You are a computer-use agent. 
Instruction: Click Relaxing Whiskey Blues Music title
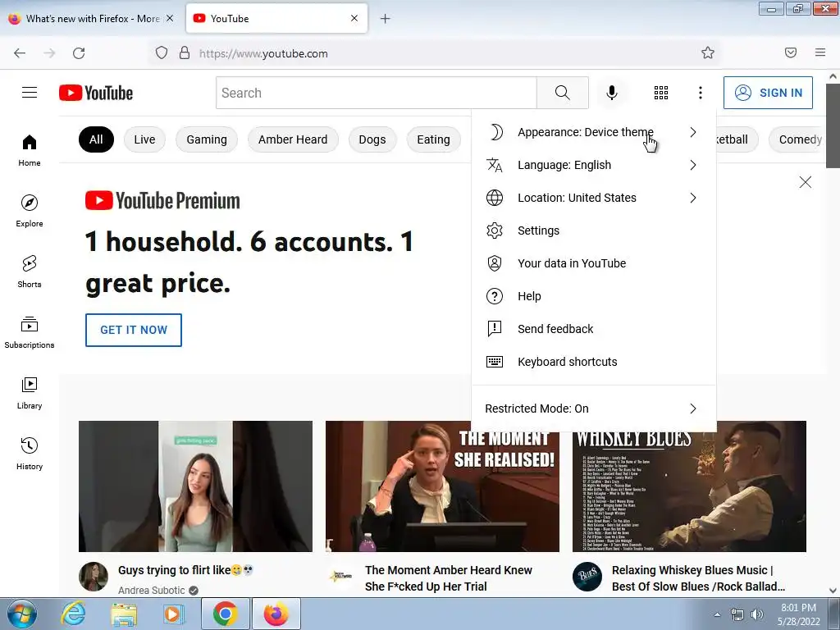[699, 578]
